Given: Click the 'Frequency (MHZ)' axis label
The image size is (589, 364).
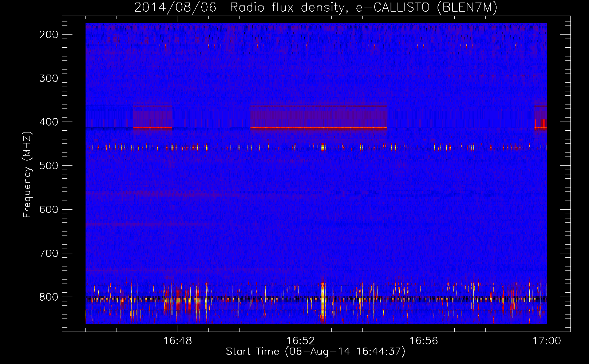Looking at the screenshot, I should (27, 175).
